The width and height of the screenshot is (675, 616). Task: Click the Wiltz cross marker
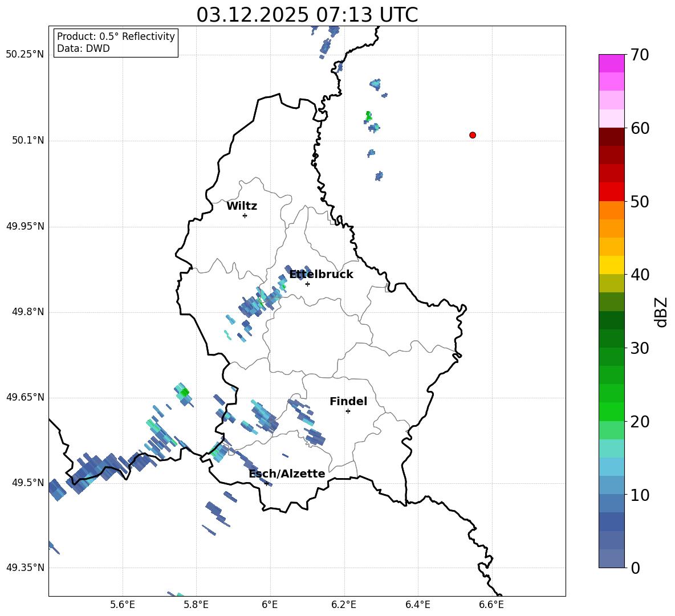(245, 215)
